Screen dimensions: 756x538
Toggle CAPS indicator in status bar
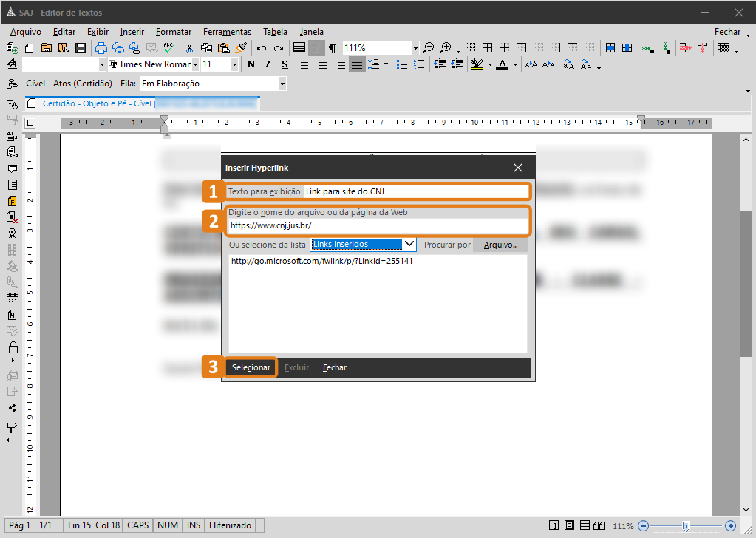[x=138, y=525]
